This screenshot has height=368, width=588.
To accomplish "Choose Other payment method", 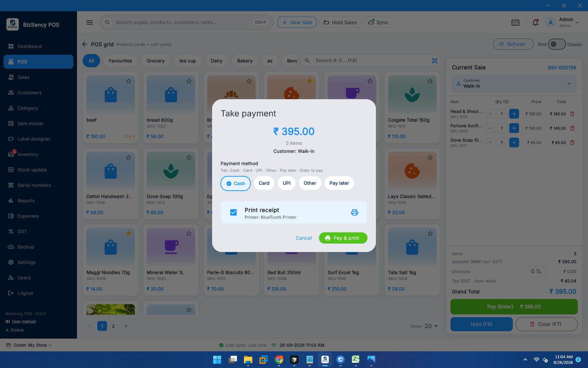I will point(310,183).
